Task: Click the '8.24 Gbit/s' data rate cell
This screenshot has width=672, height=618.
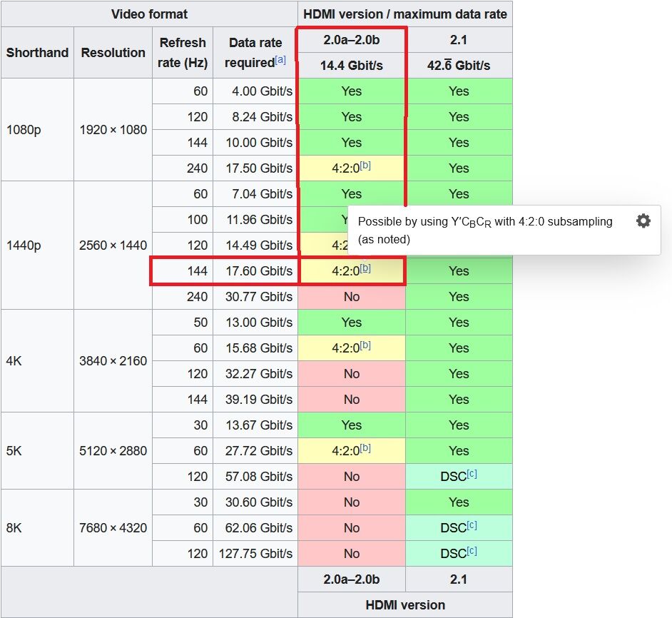Action: point(255,116)
